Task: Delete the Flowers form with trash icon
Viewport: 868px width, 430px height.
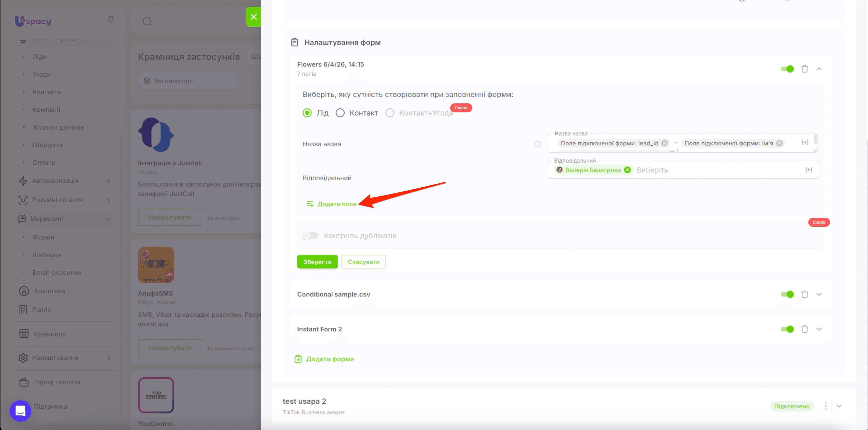Action: click(x=805, y=69)
